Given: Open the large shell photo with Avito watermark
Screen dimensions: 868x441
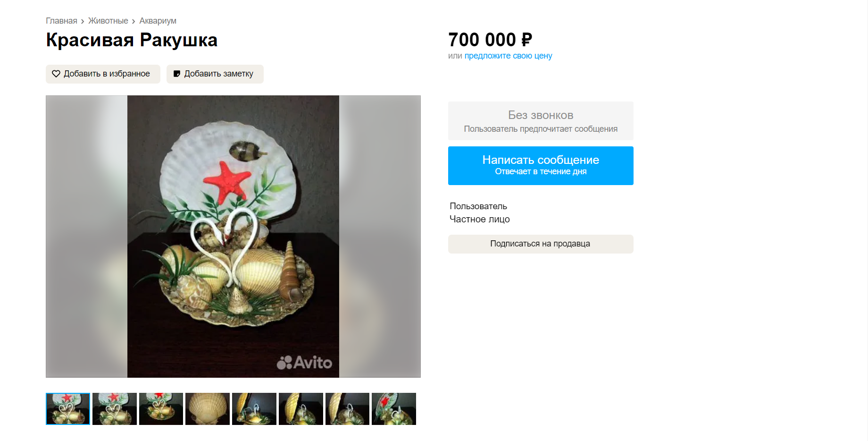Looking at the screenshot, I should (233, 237).
